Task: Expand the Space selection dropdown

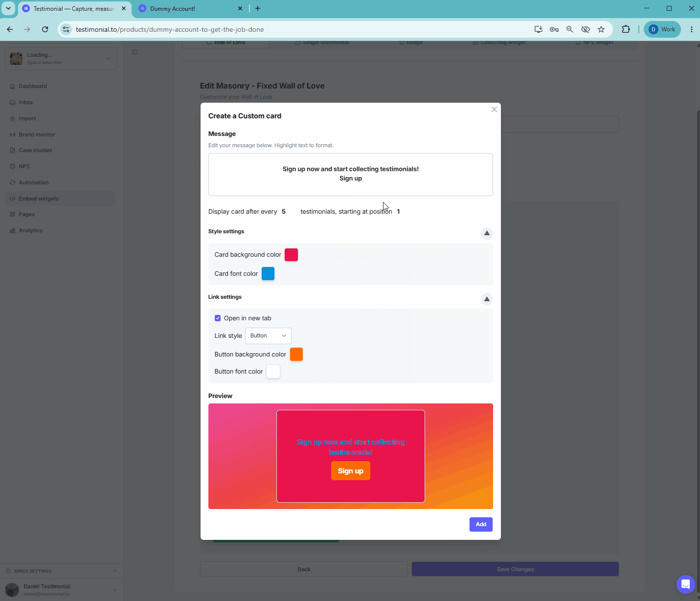Action: pyautogui.click(x=61, y=59)
